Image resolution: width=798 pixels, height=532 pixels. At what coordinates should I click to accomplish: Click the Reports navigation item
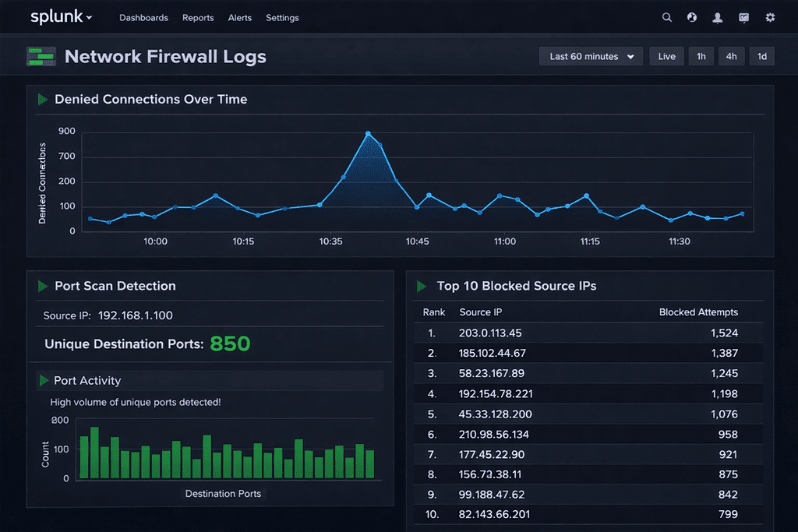click(198, 18)
